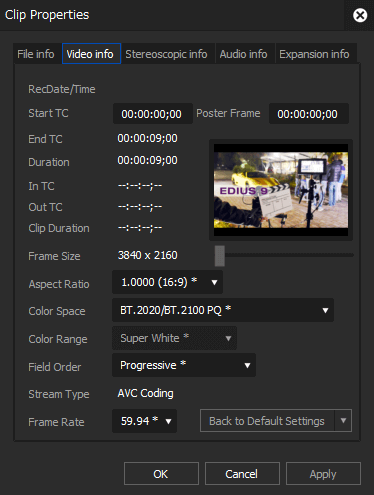Image resolution: width=374 pixels, height=495 pixels.
Task: Click the Duration label
Action: tap(49, 162)
